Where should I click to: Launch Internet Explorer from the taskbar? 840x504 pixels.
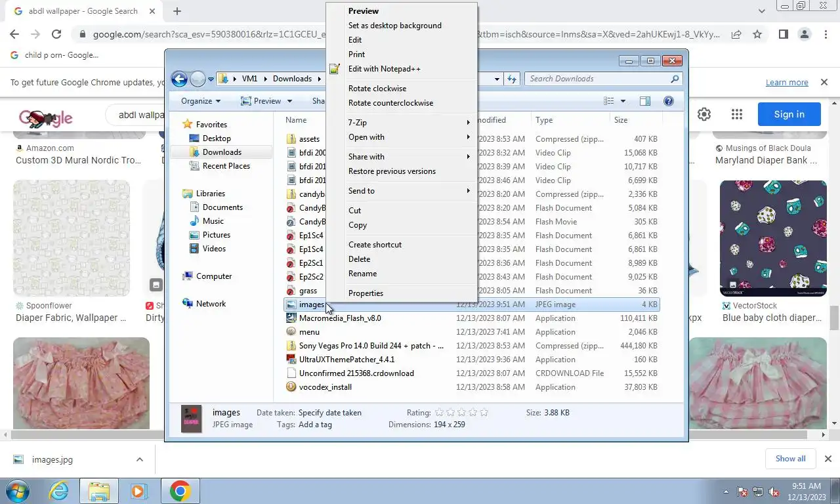(x=59, y=491)
